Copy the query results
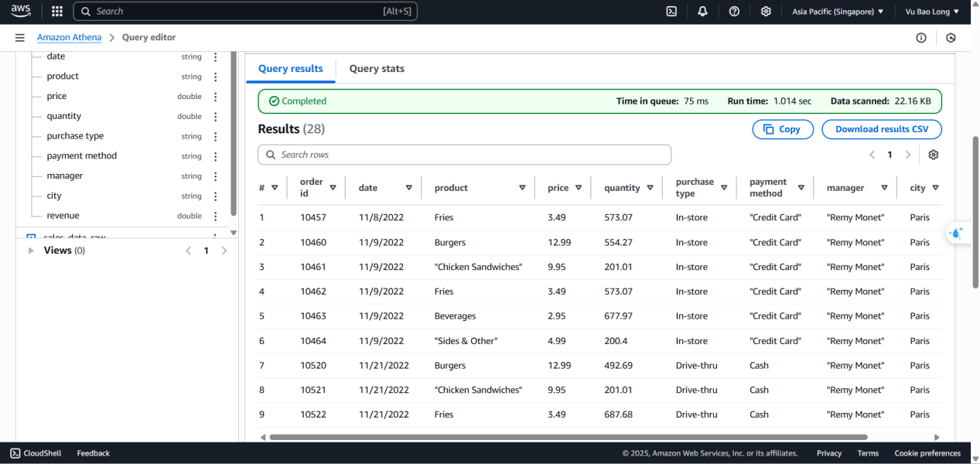 [x=783, y=129]
